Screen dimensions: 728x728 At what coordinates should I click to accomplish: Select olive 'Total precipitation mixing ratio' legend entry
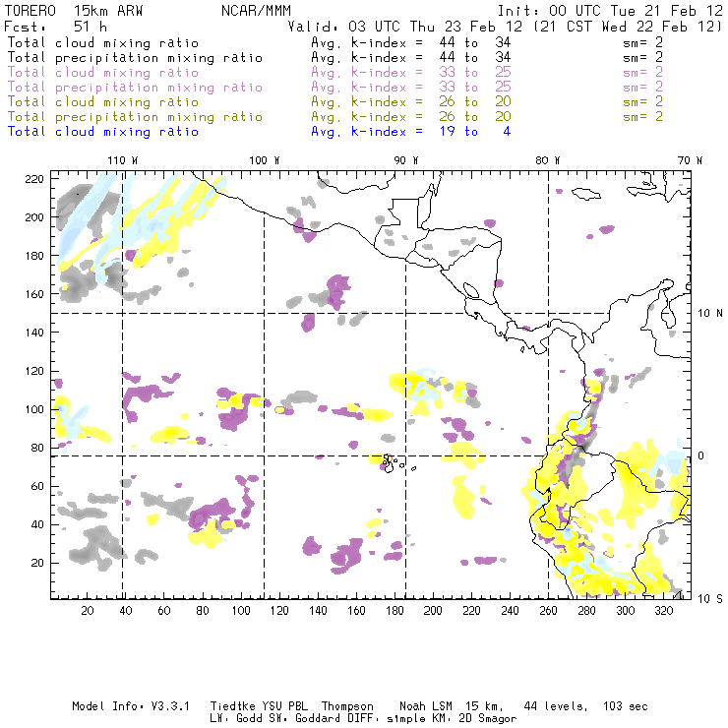(135, 117)
